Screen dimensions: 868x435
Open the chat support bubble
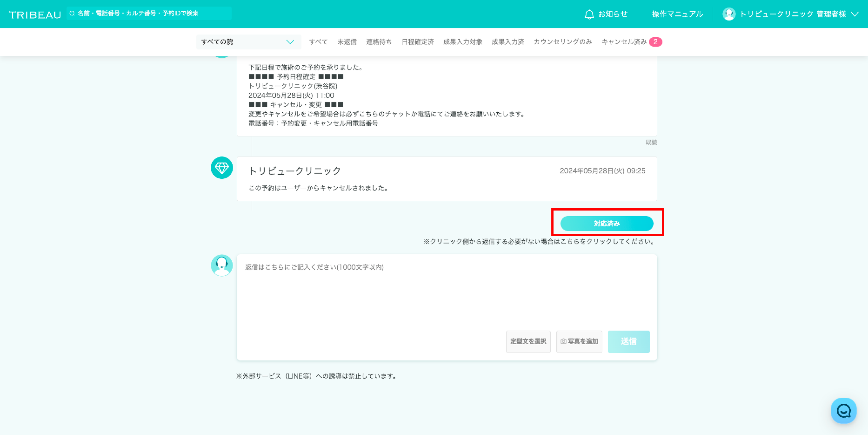[x=843, y=410]
